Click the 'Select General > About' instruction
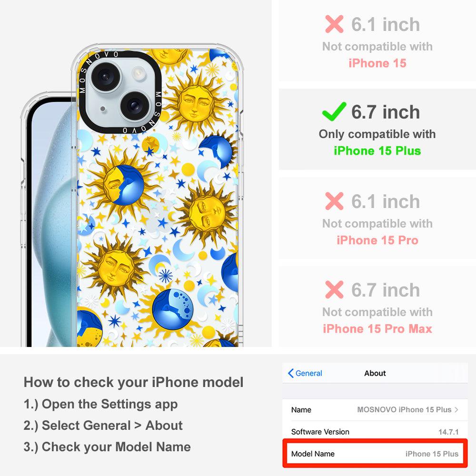Screen dimensions: 476x476 pyautogui.click(x=103, y=425)
